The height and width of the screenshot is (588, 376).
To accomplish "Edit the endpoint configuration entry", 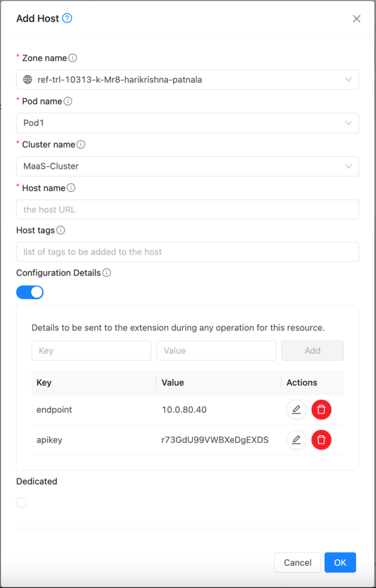I will point(296,409).
